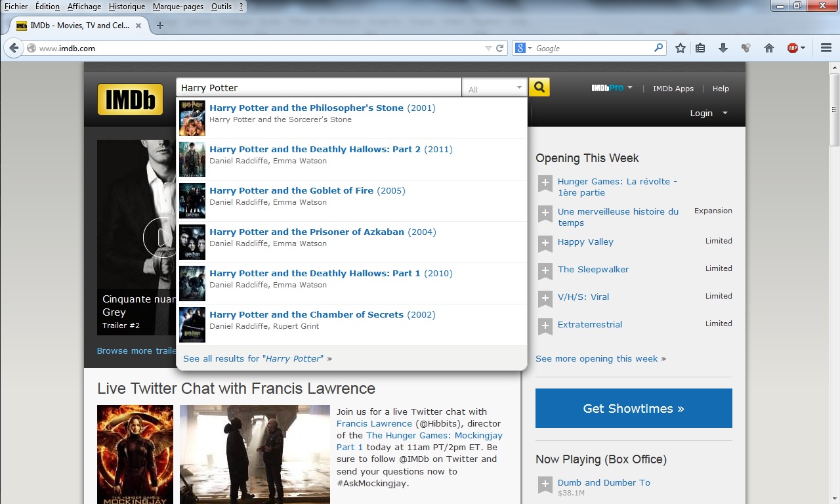Add Extraterrestrial to watchlist
Viewport: 840px width, 504px height.
click(545, 327)
